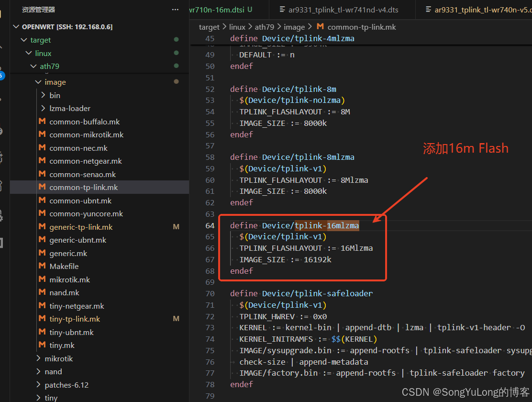The width and height of the screenshot is (532, 402).
Task: Open tiny.mk file
Action: click(x=62, y=345)
